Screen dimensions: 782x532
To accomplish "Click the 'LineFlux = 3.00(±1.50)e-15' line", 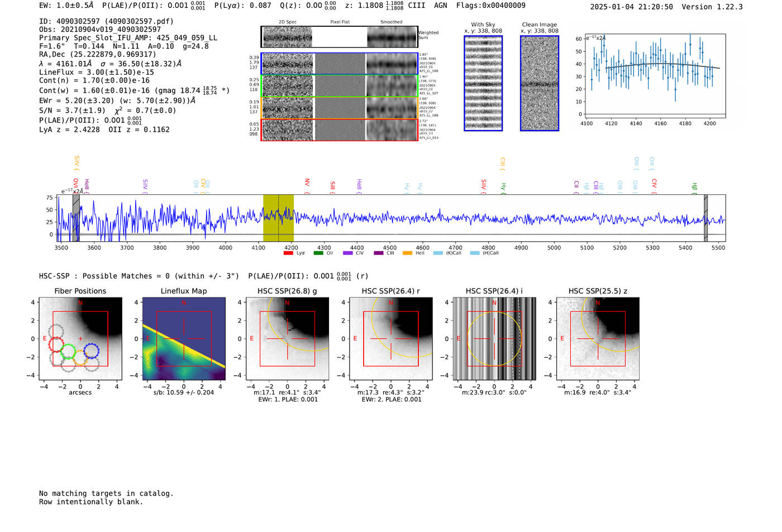I will pyautogui.click(x=97, y=73).
